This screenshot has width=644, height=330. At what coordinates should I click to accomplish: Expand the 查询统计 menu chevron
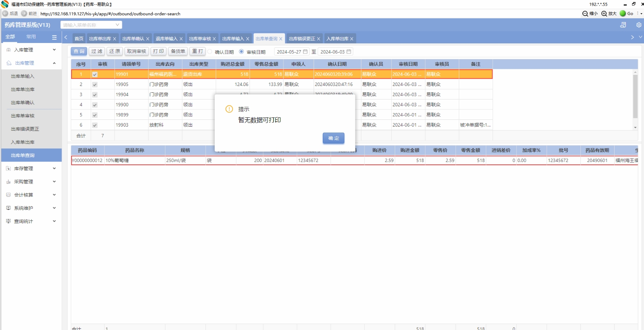tap(54, 221)
